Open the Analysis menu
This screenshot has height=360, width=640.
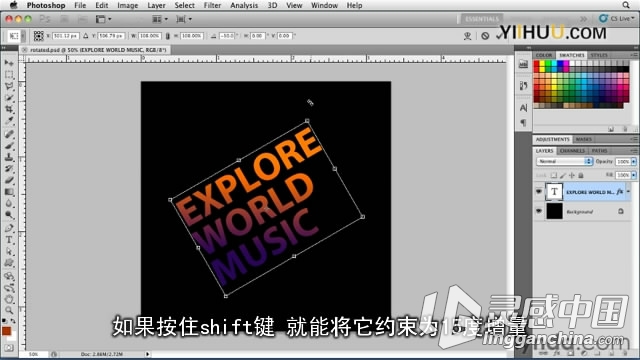244,5
